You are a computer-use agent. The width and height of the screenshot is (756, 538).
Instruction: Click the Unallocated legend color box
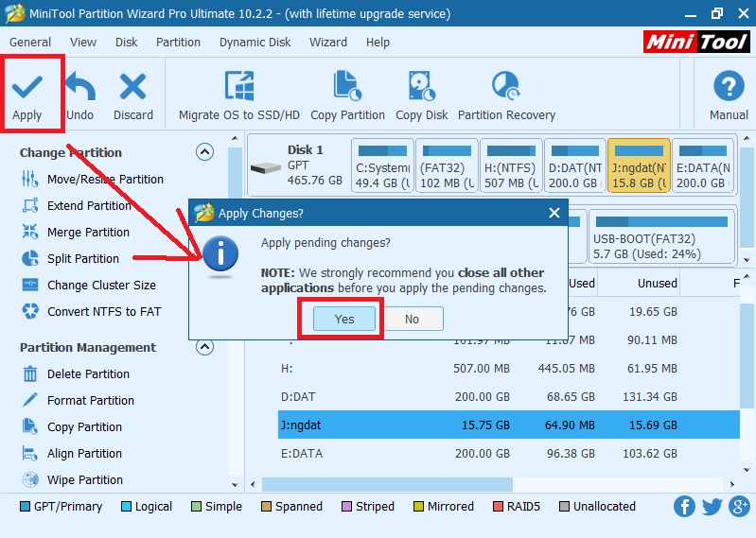pos(564,506)
